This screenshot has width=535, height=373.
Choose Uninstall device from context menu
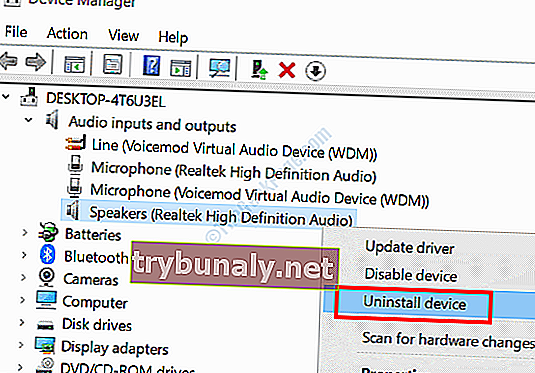[x=414, y=303]
